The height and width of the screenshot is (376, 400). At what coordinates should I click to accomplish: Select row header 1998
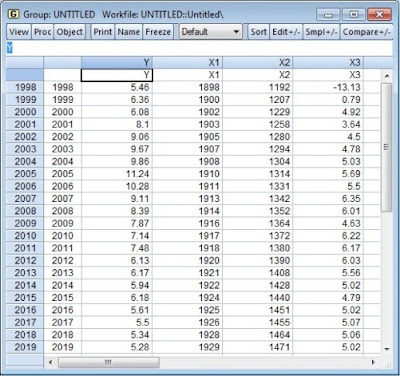(x=25, y=87)
